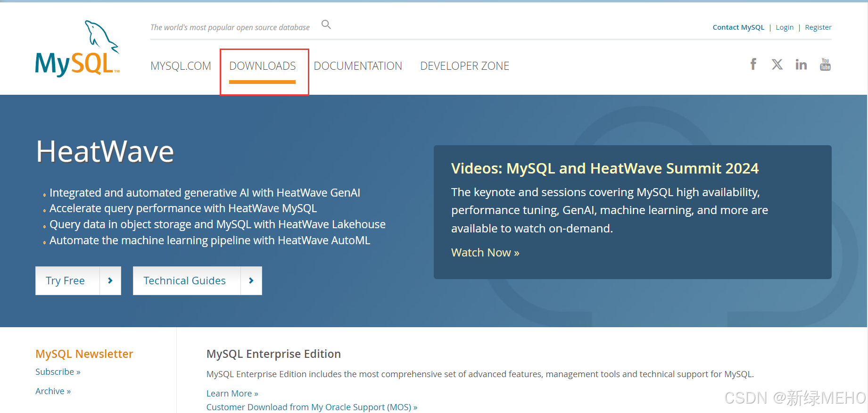
Task: Click the open source database tagline
Action: point(230,27)
